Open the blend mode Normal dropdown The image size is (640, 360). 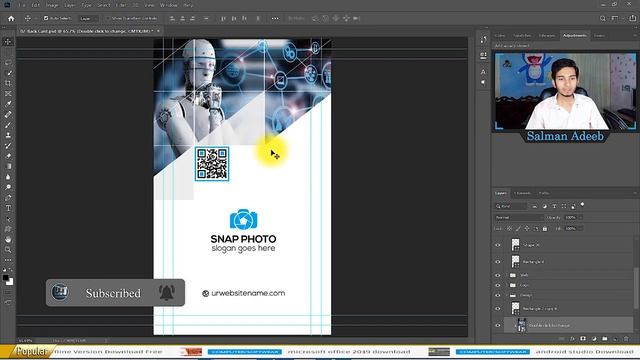point(519,218)
